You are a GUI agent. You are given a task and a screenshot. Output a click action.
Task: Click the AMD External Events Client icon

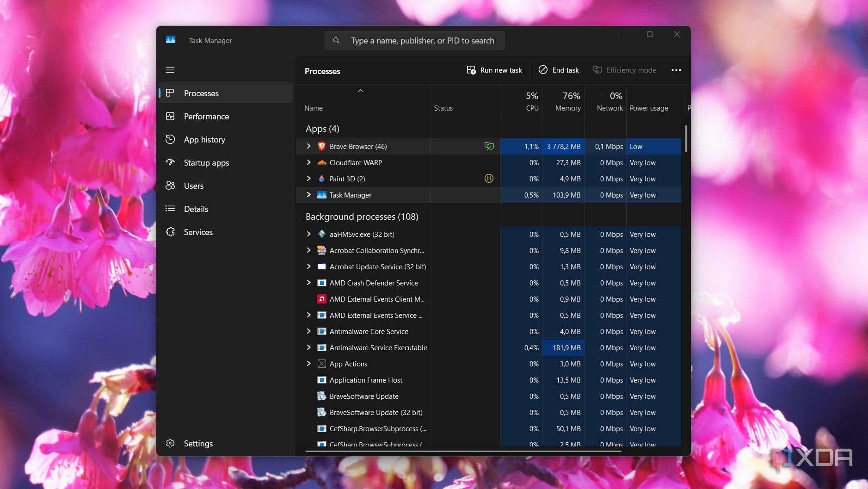coord(322,299)
